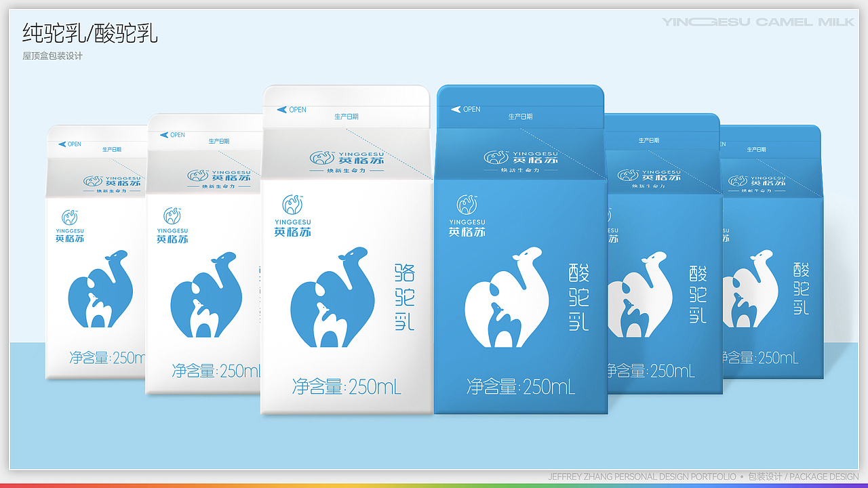Viewport: 868px width, 488px height.
Task: Click the front YINGGESU logo on the second white carton
Action: [172, 226]
